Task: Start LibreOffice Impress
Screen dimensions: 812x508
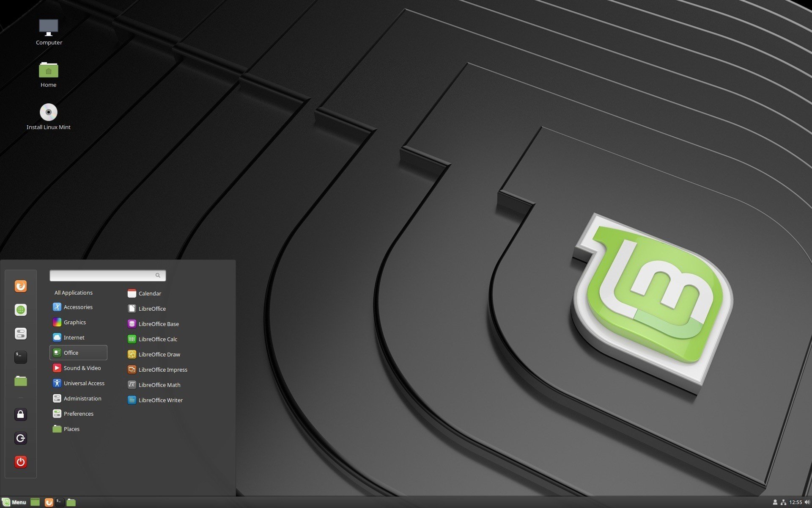Action: [163, 369]
